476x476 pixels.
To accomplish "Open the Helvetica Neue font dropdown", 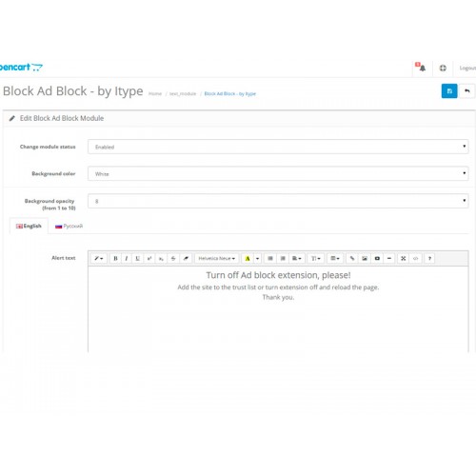I will coord(217,258).
